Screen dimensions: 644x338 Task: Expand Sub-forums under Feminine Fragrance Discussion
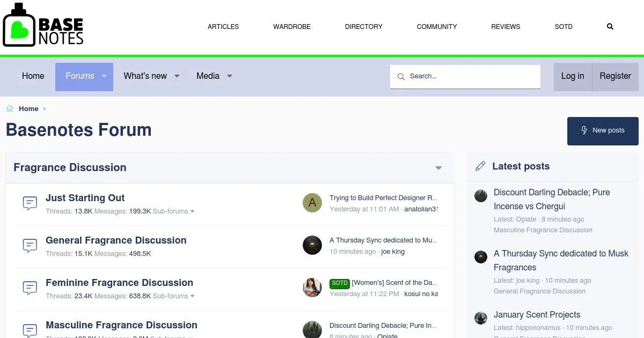[x=174, y=296]
